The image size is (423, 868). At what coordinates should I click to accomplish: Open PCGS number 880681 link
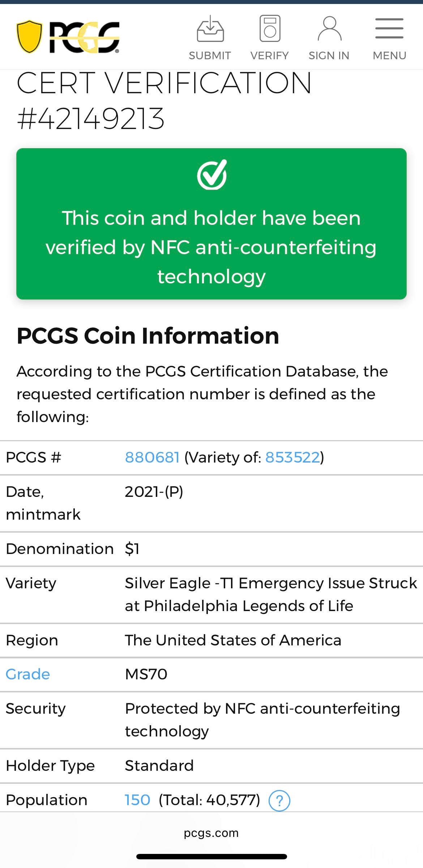(152, 457)
